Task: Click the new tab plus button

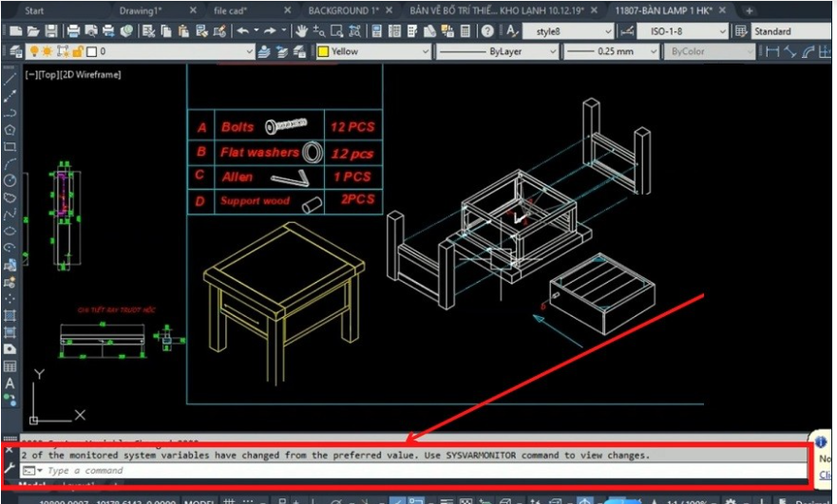Action: 749,10
